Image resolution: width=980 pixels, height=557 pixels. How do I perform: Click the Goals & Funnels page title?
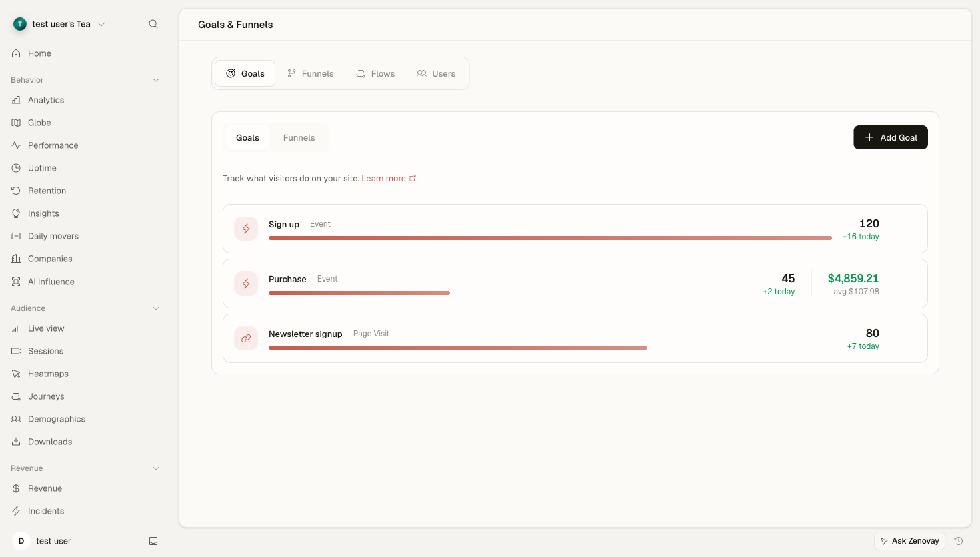[x=235, y=25]
